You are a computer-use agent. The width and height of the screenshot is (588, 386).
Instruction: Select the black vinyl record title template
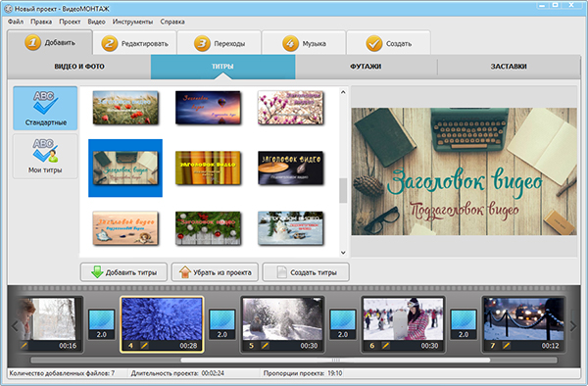[290, 168]
